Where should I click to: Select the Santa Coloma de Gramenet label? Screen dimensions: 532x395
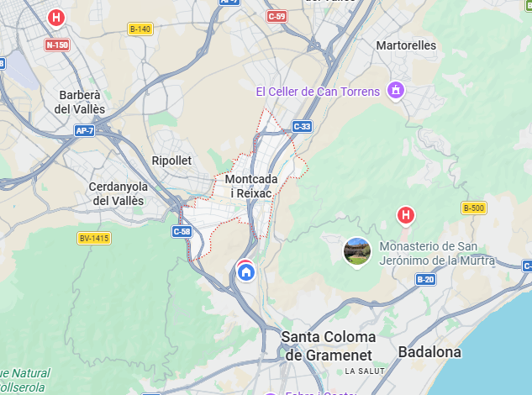[329, 346]
